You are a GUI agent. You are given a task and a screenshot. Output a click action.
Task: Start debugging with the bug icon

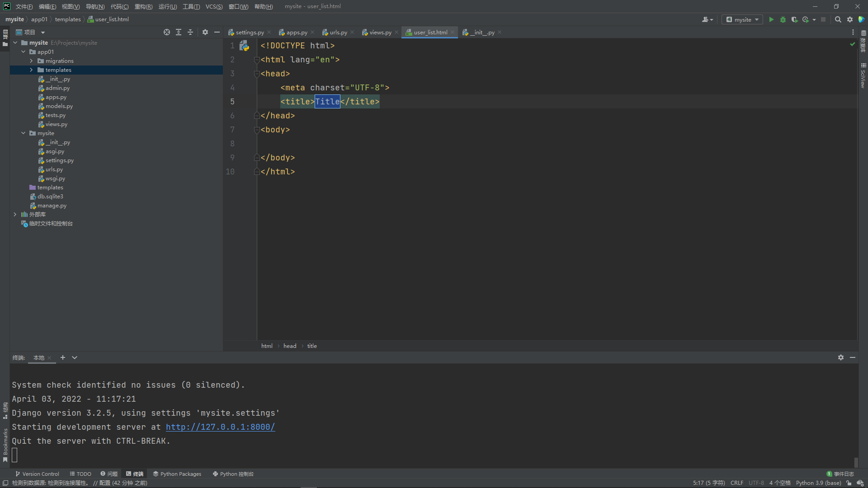[783, 19]
